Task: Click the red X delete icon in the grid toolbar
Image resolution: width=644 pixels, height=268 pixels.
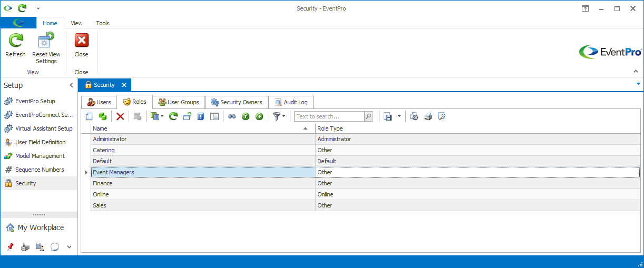Action: 120,116
